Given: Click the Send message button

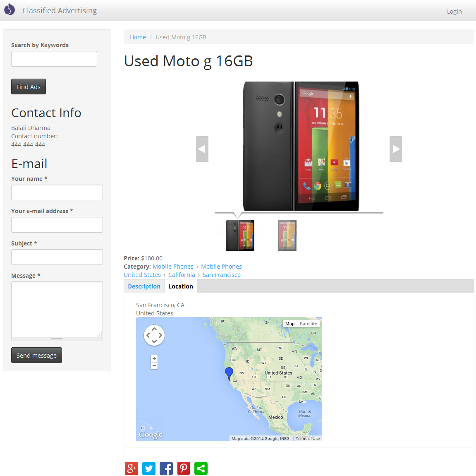Looking at the screenshot, I should [36, 355].
